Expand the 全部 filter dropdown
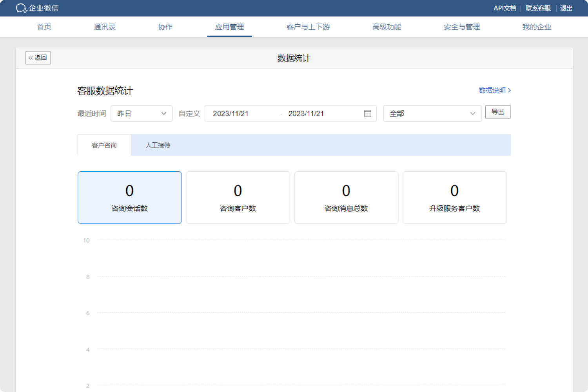This screenshot has height=392, width=588. [432, 113]
